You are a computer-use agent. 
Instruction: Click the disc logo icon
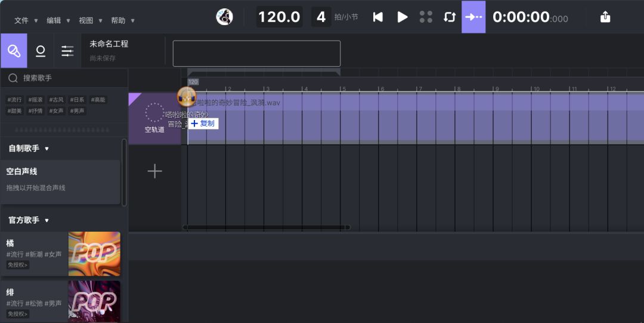(224, 17)
